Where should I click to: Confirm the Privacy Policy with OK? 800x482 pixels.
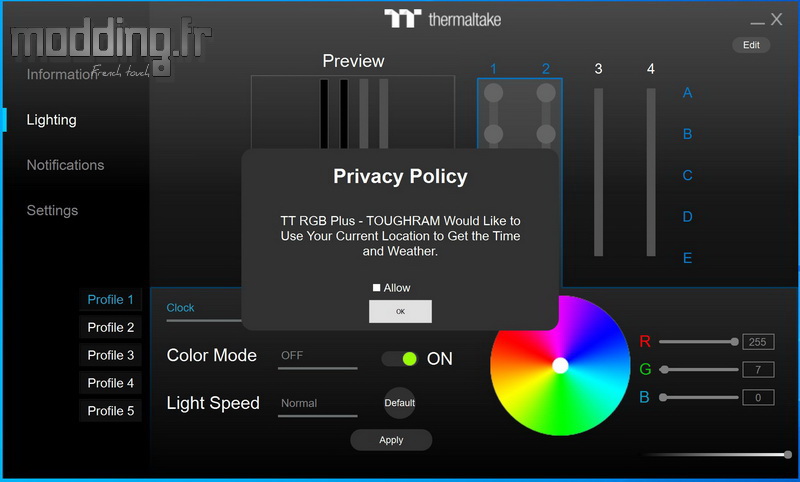pos(400,311)
